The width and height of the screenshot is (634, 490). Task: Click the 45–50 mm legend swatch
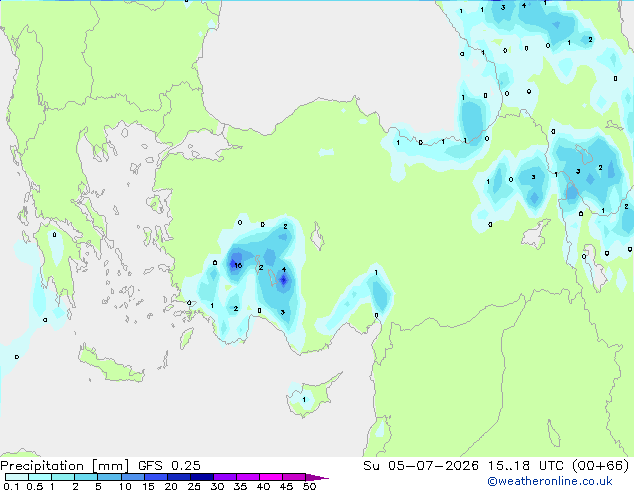click(x=294, y=477)
